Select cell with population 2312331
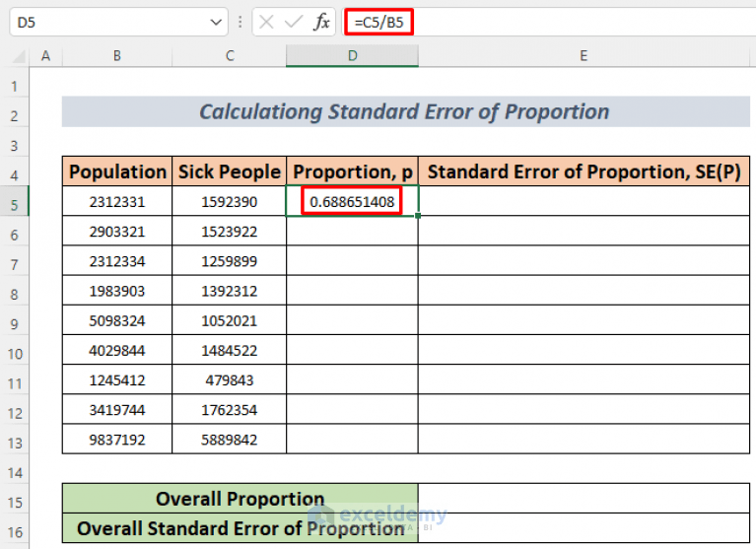The width and height of the screenshot is (756, 549). [117, 201]
